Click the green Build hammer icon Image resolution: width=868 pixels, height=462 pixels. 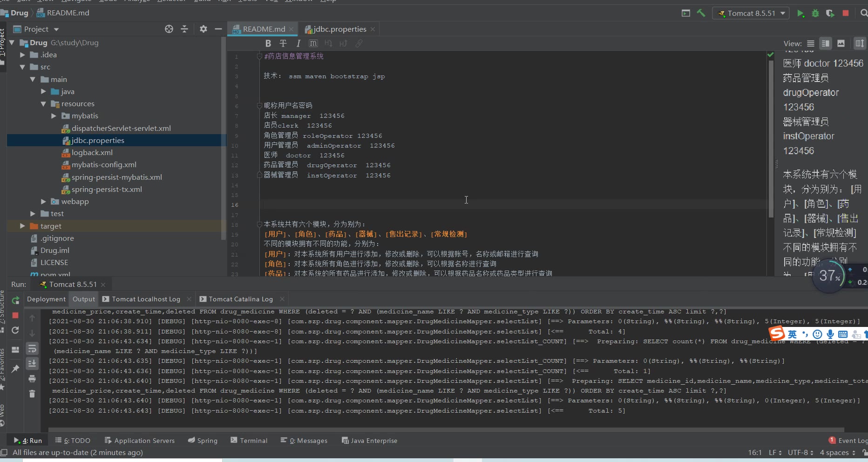coord(701,13)
